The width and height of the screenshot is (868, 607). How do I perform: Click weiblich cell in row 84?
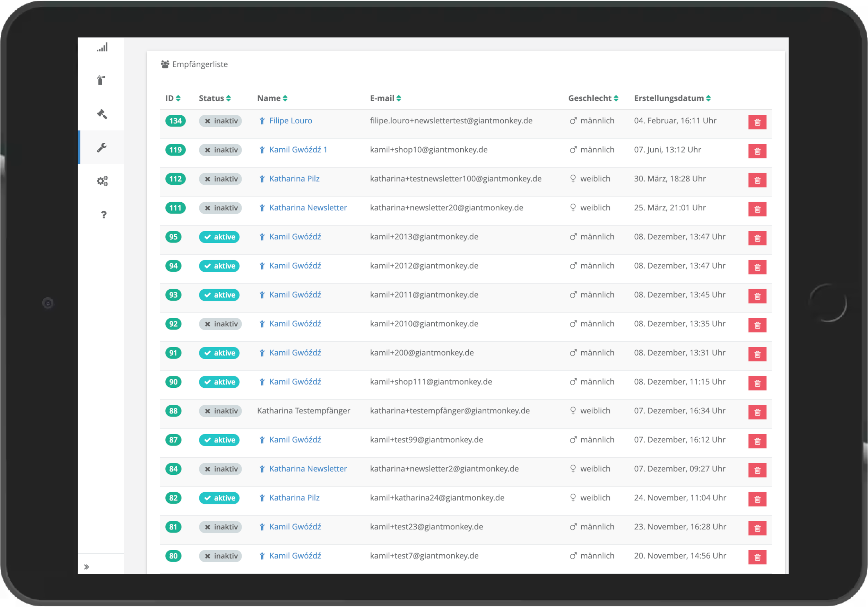pyautogui.click(x=590, y=469)
